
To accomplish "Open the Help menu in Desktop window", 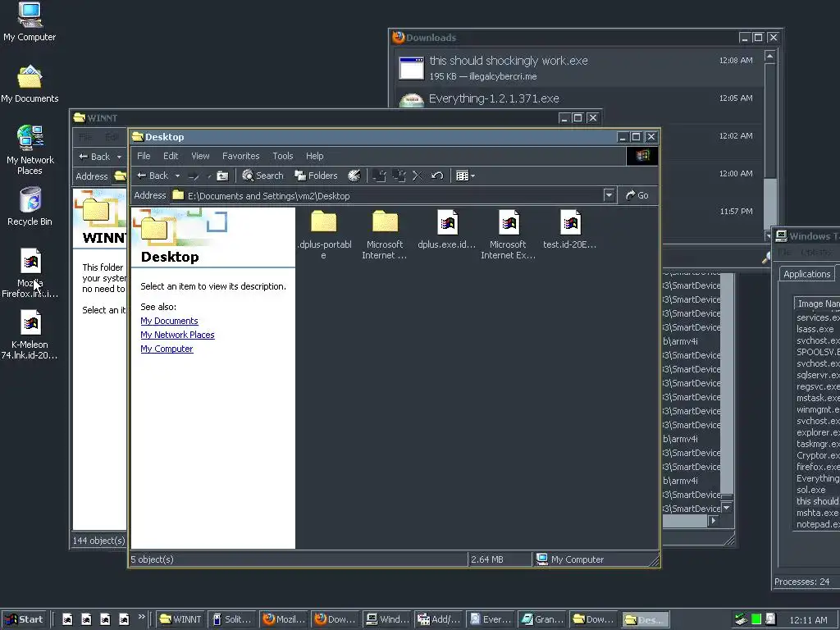I will 315,156.
